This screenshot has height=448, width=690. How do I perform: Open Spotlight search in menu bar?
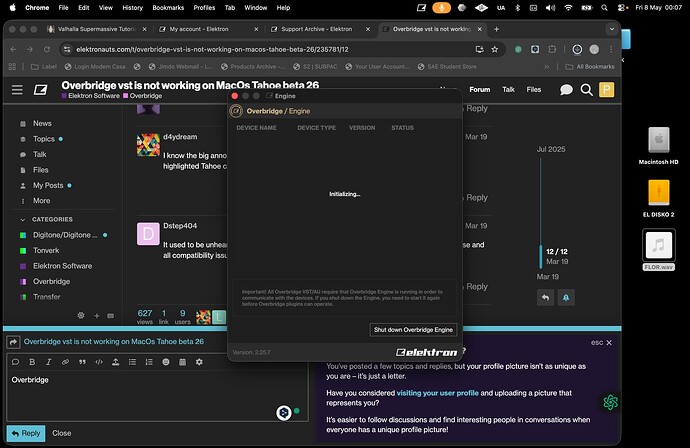[x=605, y=7]
